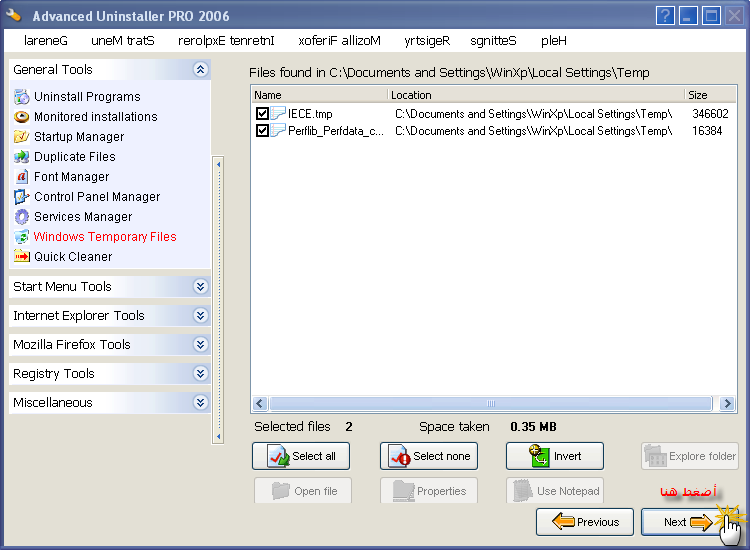Open Duplicate Files tool
Screen dimensions: 750x550
coord(75,157)
